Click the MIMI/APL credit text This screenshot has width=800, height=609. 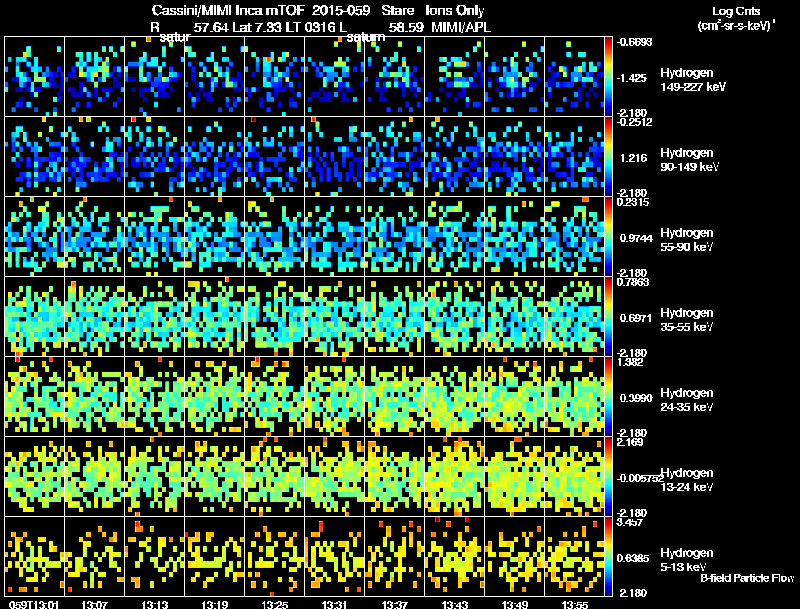tap(461, 27)
